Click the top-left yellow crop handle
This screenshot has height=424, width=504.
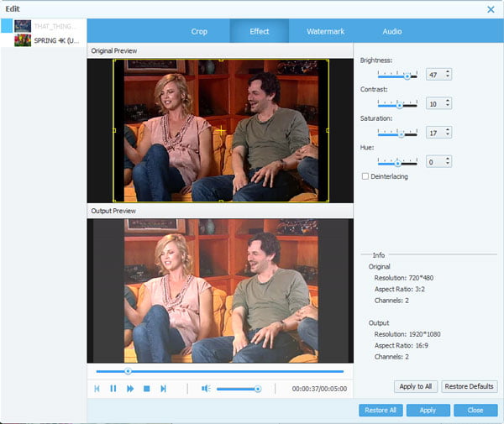point(113,60)
